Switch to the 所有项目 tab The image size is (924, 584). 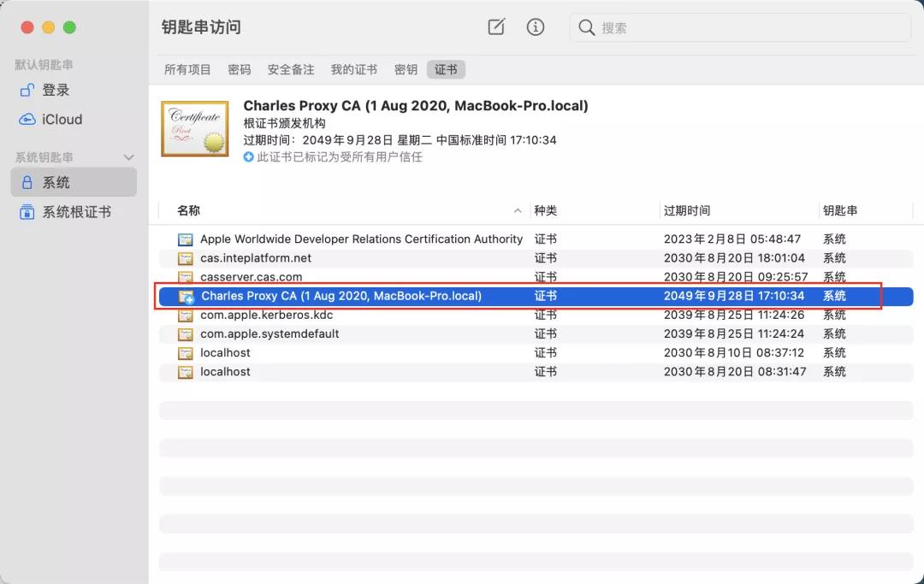click(x=187, y=69)
